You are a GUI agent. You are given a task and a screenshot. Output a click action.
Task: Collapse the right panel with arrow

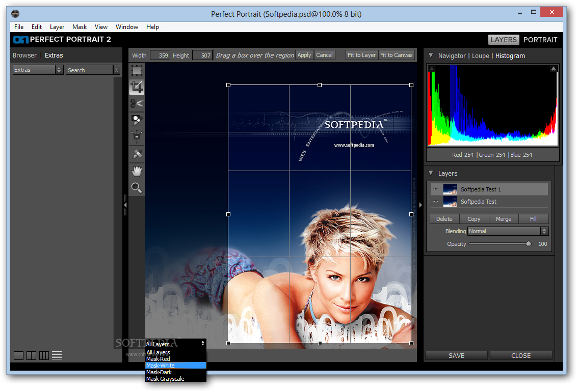click(x=420, y=205)
